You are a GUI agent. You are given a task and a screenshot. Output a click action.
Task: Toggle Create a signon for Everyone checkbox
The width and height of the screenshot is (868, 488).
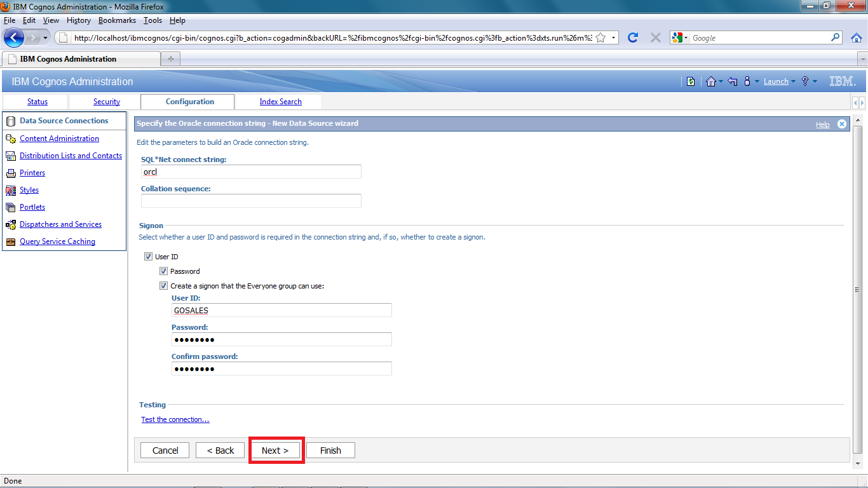[x=163, y=286]
